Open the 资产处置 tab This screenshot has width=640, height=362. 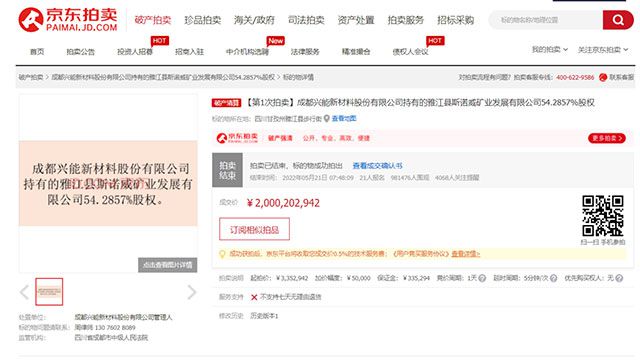[x=356, y=20]
